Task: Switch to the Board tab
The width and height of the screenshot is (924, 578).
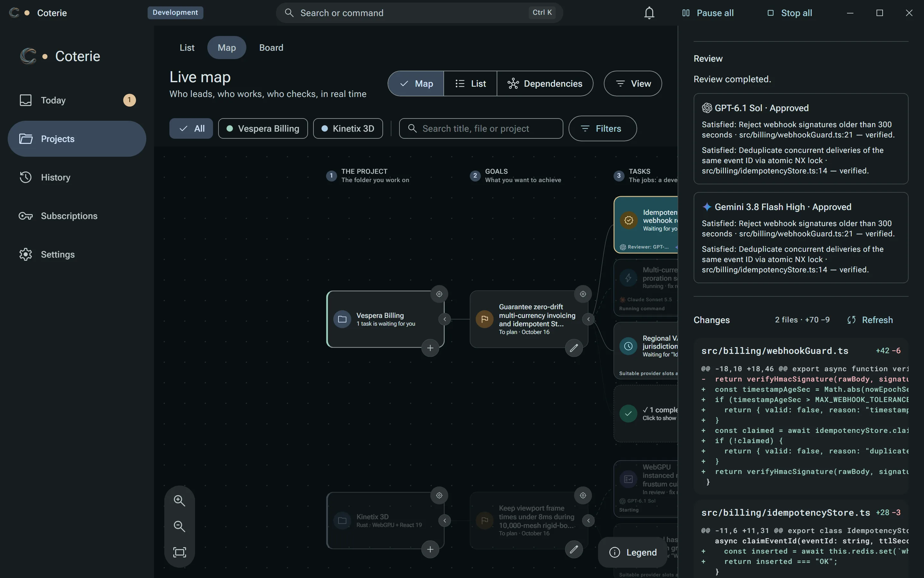Action: [x=271, y=48]
